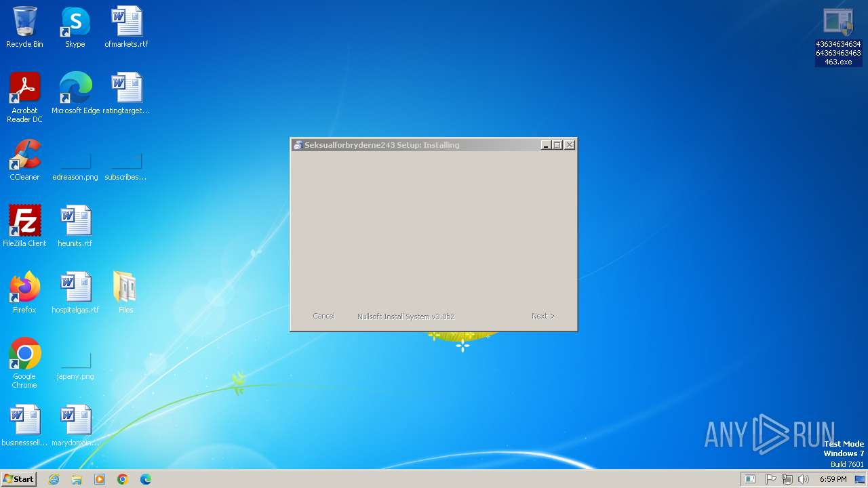Select the businesssell document icon
This screenshot has width=868, height=488.
(x=24, y=426)
